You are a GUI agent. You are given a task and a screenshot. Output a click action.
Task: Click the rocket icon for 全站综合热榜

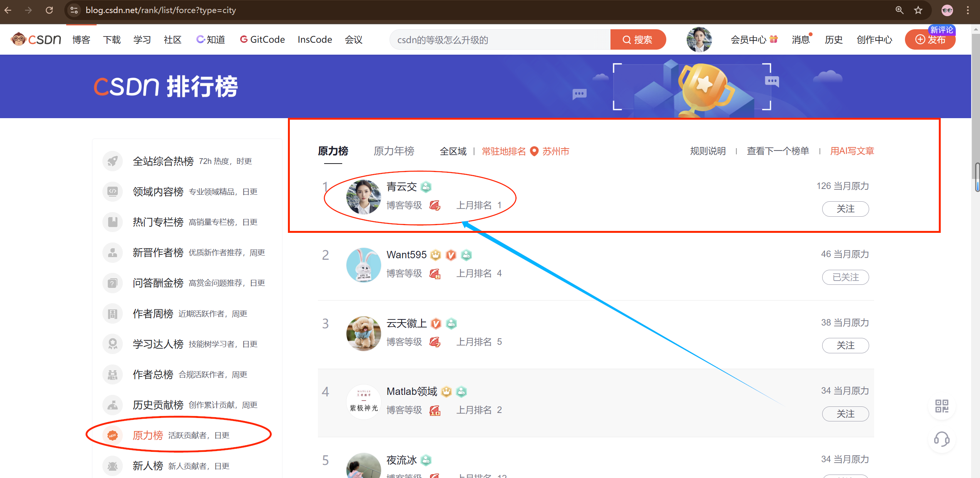coord(112,161)
